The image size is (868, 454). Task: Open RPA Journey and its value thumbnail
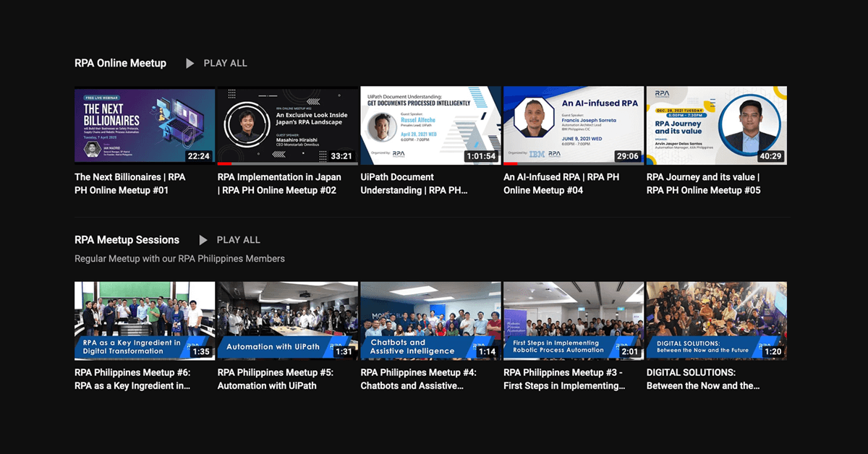click(x=717, y=126)
